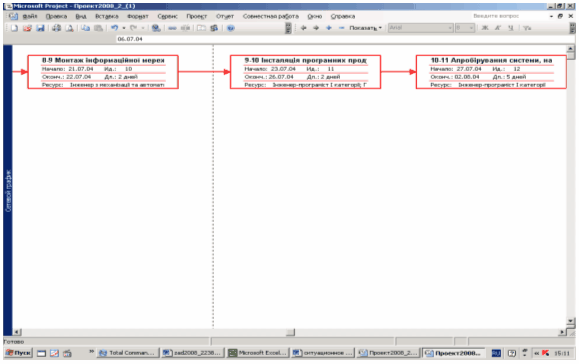Image resolution: width=579 pixels, height=364 pixels.
Task: Switch to Microsoft Excel taskbar button
Action: pyautogui.click(x=258, y=353)
